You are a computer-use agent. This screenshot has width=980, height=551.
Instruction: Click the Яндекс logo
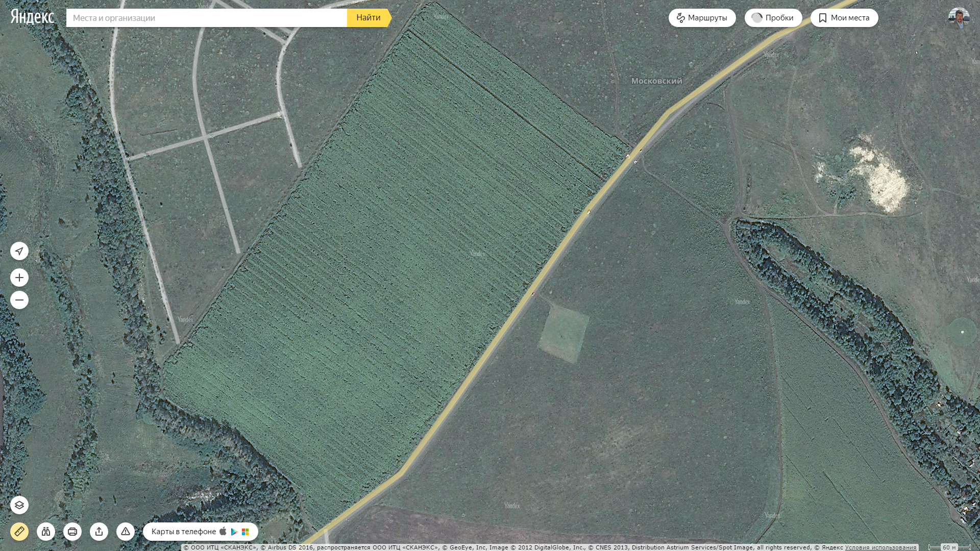tap(32, 17)
